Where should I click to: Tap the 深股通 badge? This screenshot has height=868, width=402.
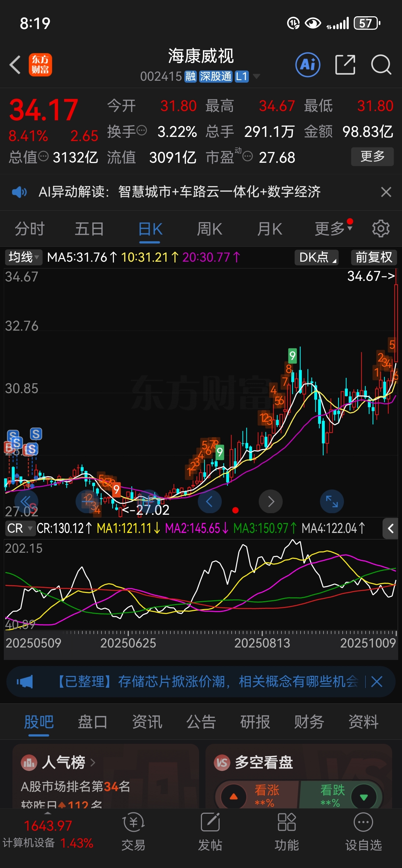(216, 77)
